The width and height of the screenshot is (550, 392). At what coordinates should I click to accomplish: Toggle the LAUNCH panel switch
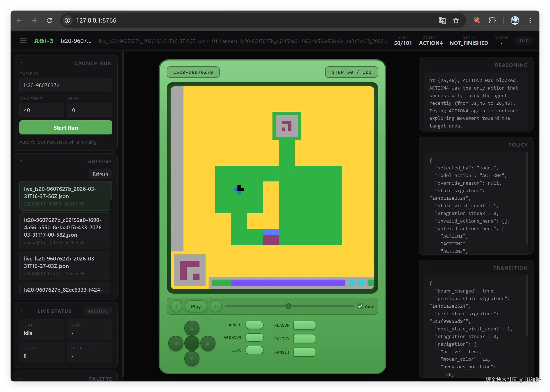(254, 325)
